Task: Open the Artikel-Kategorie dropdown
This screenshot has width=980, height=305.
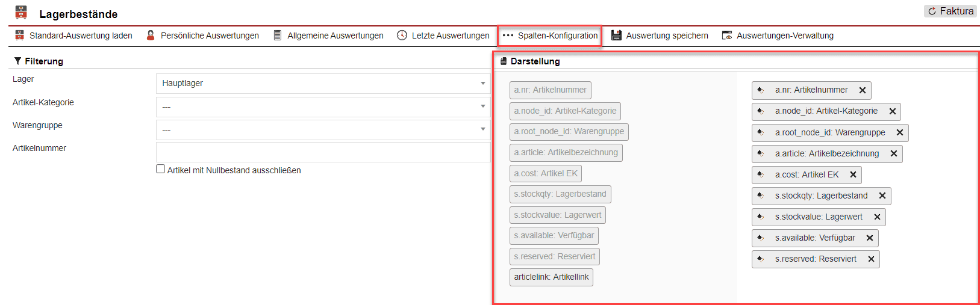Action: point(323,106)
